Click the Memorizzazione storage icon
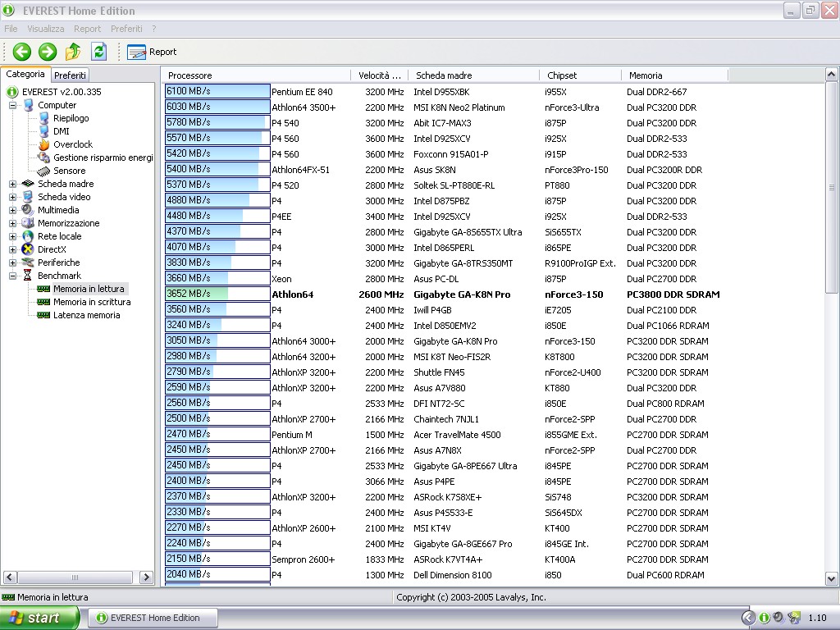 pos(29,223)
